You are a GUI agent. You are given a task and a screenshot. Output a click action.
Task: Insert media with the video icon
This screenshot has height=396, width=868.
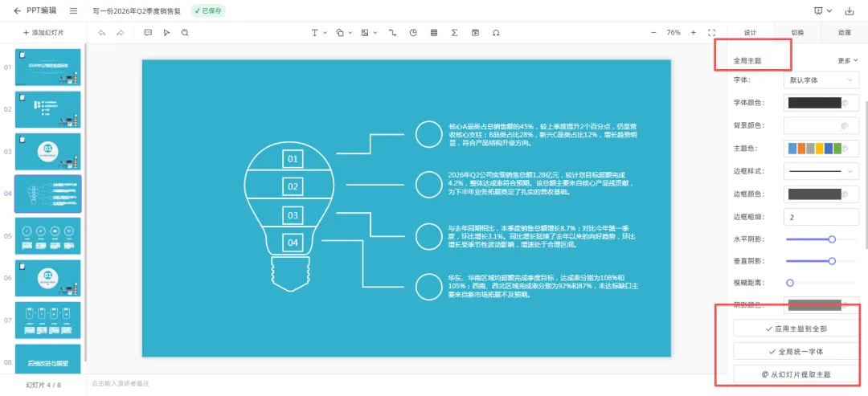pyautogui.click(x=476, y=33)
